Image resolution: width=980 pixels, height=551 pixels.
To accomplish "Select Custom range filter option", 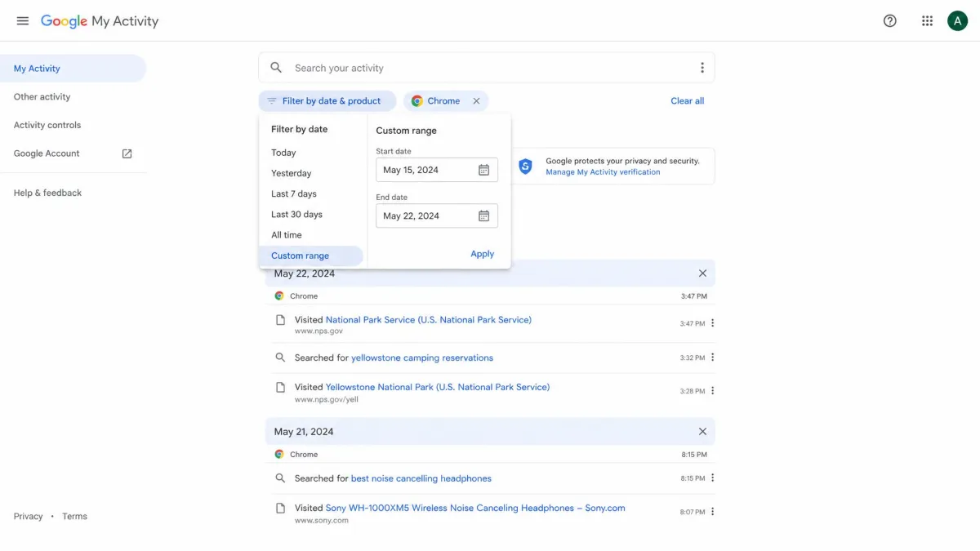I will point(311,256).
